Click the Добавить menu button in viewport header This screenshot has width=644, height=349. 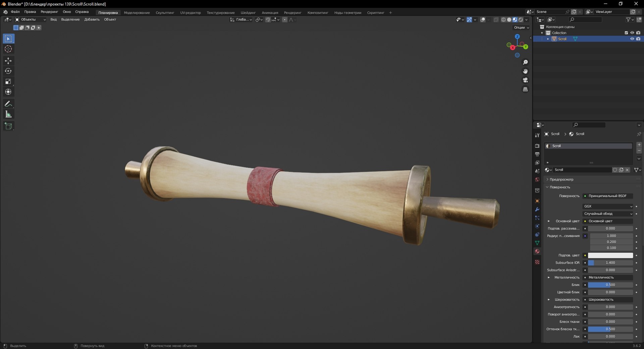pyautogui.click(x=92, y=19)
